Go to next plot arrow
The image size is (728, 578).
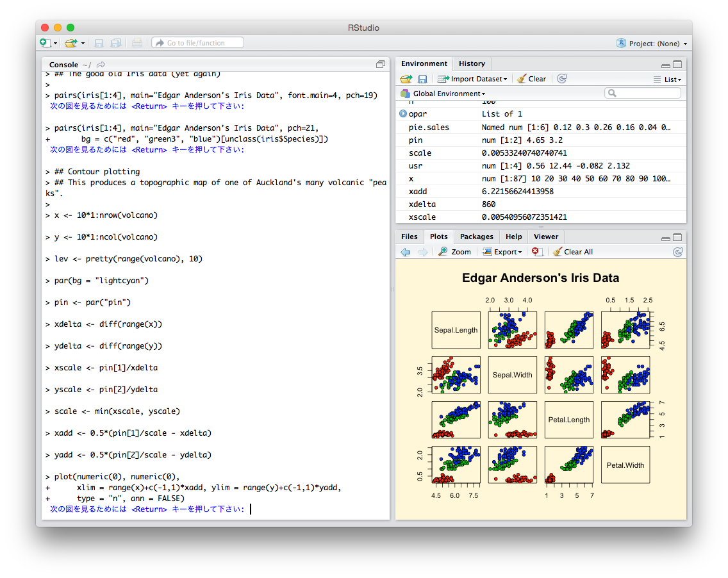(x=422, y=252)
